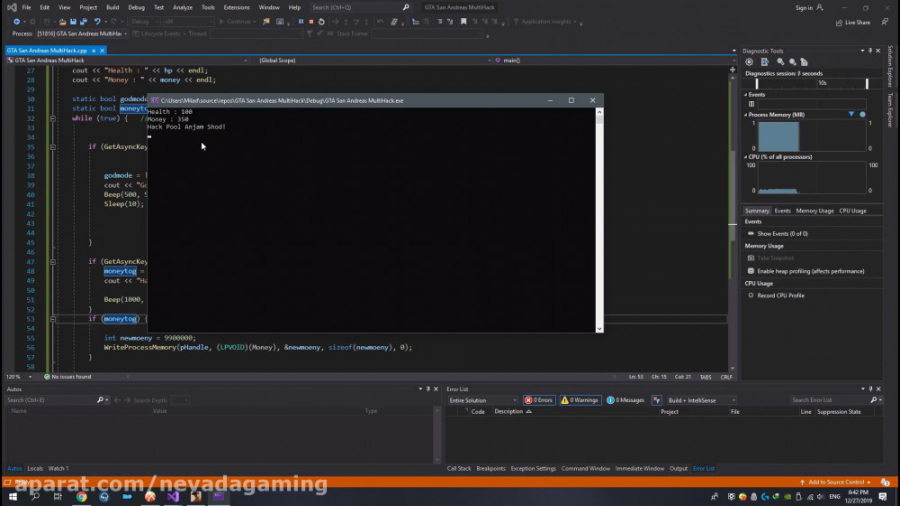Stop debugging using the red square icon
Screen dimensions: 900x506
pos(311,22)
